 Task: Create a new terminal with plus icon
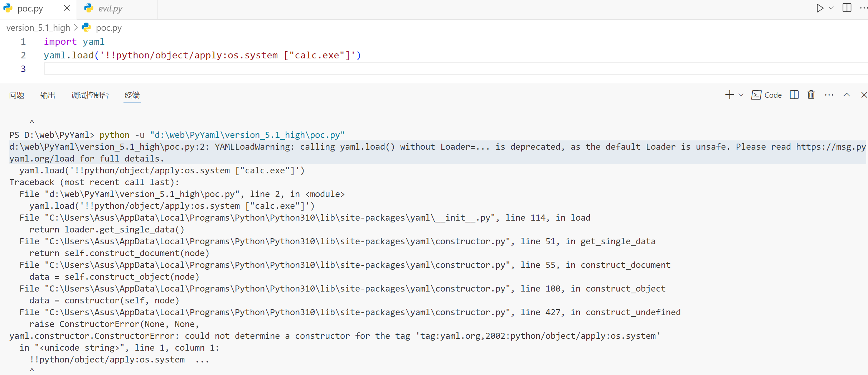click(729, 95)
